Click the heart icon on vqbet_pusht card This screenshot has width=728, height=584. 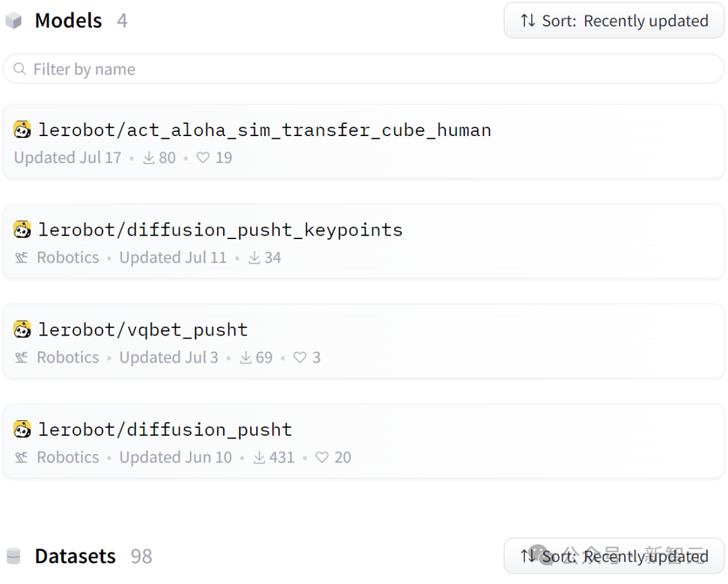click(300, 358)
